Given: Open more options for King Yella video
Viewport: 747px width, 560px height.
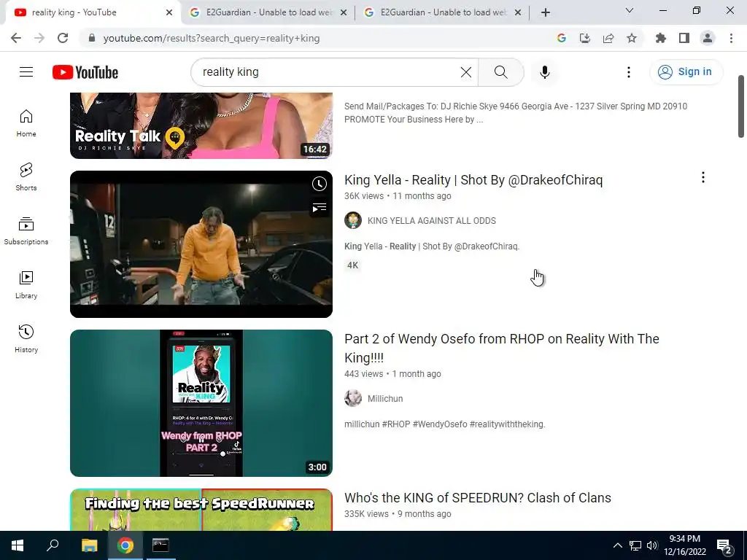Looking at the screenshot, I should point(703,178).
